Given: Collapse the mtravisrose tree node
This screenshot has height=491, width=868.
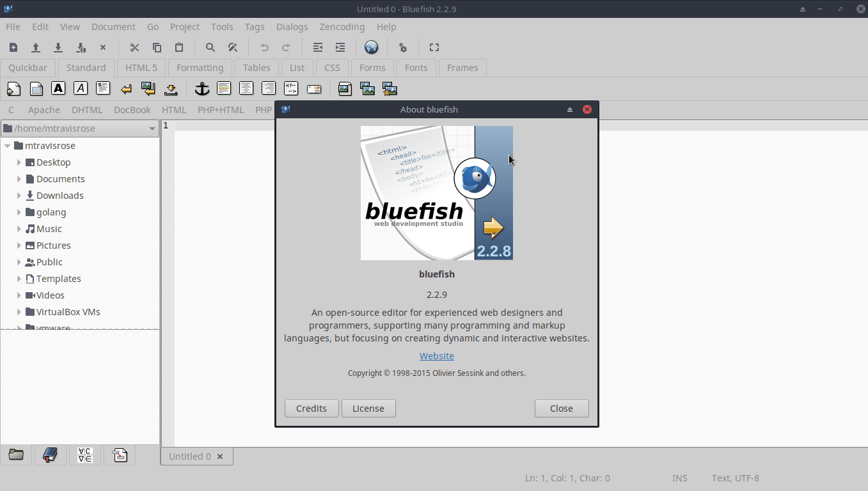Looking at the screenshot, I should [8, 146].
